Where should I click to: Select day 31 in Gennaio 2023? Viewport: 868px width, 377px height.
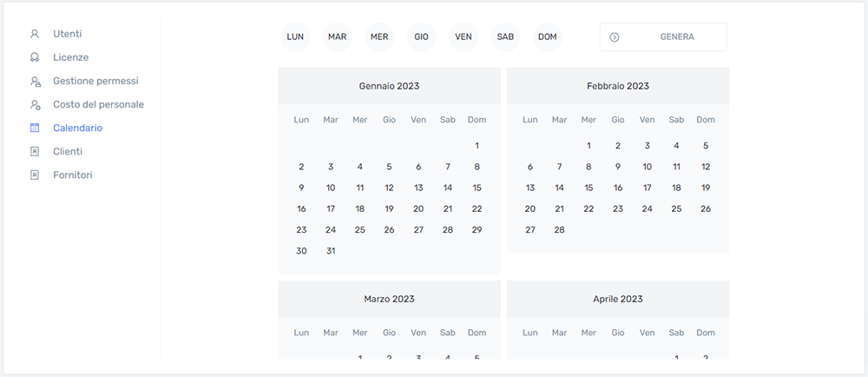click(331, 251)
